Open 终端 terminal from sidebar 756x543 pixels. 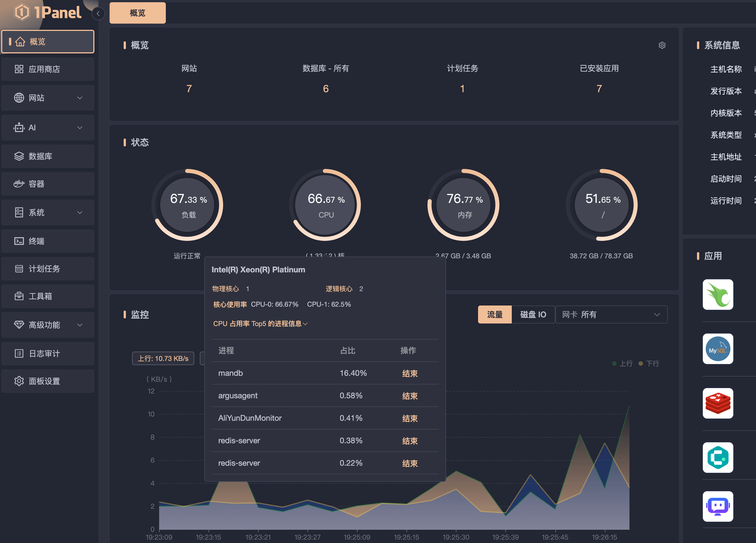click(x=37, y=241)
